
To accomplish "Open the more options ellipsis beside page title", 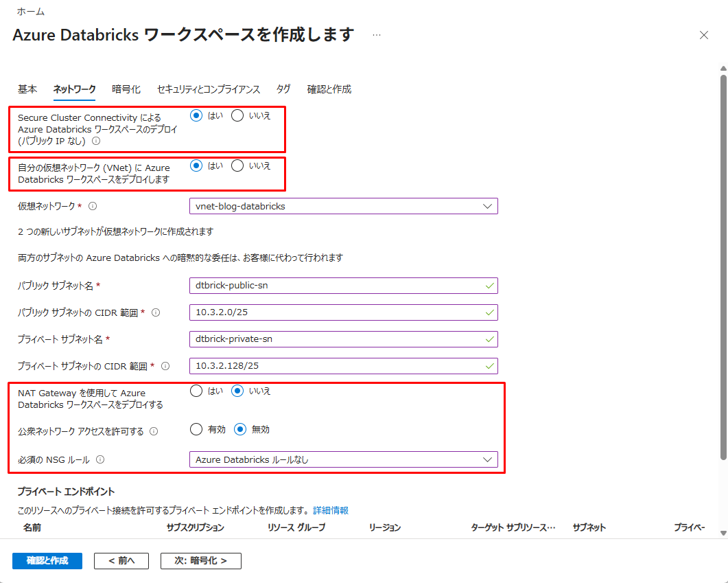I will pos(377,35).
